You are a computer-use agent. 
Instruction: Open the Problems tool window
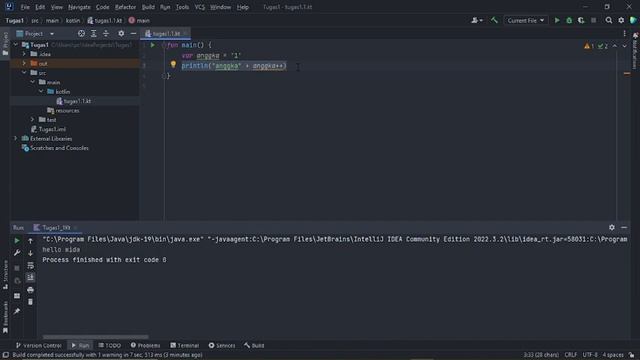[x=145, y=345]
